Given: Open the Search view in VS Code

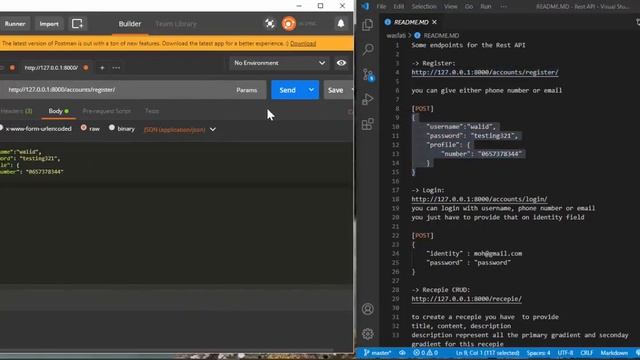Looking at the screenshot, I should (368, 49).
